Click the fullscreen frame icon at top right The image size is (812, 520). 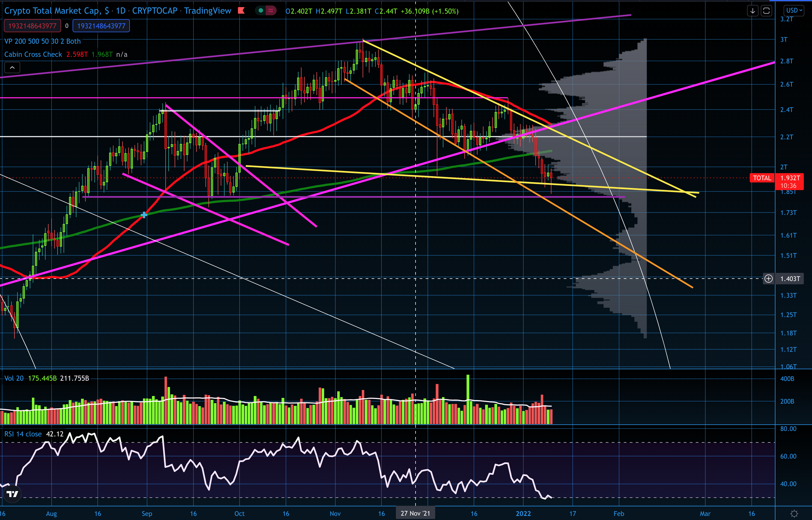click(766, 11)
